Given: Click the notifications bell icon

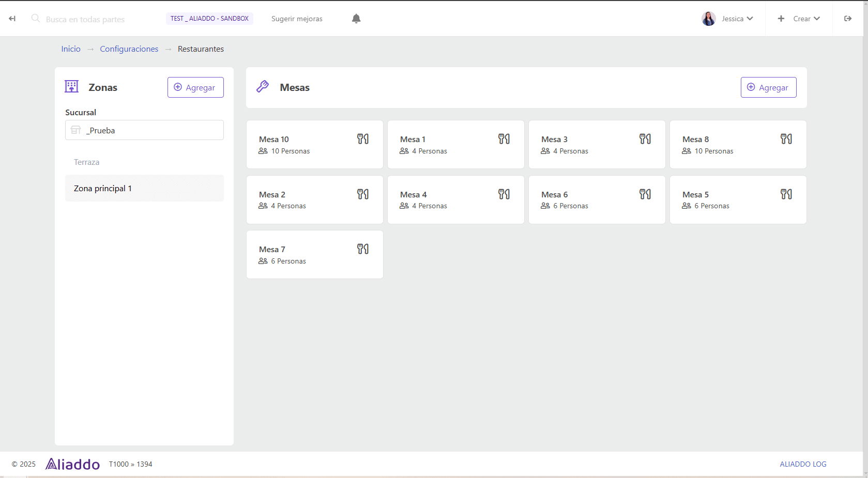Looking at the screenshot, I should pos(356,19).
